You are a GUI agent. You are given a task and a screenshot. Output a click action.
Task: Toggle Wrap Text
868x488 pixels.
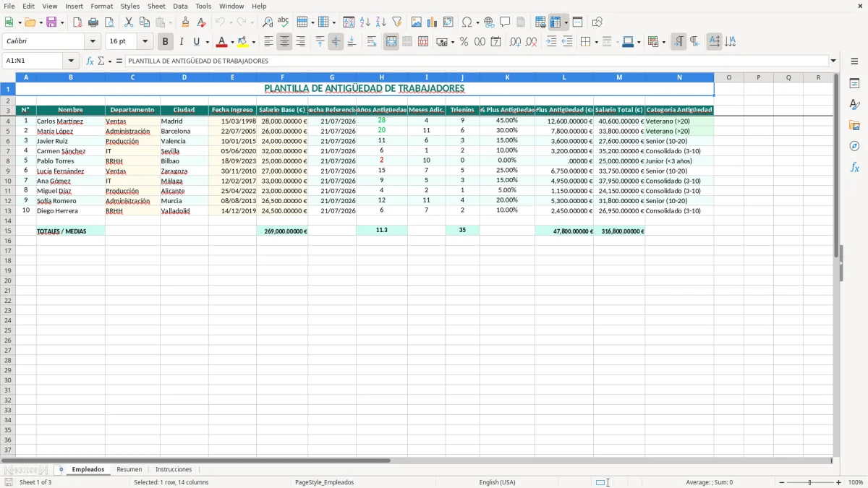[371, 42]
